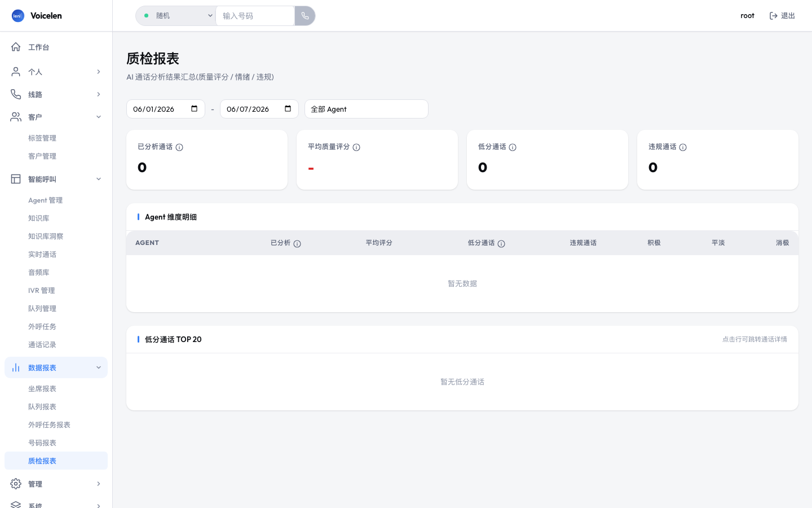Open the start date calendar picker icon

(195, 108)
